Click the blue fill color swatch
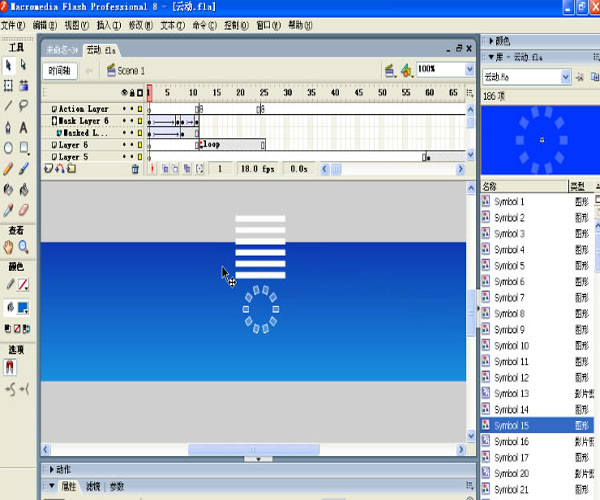The image size is (600, 500). 22,308
